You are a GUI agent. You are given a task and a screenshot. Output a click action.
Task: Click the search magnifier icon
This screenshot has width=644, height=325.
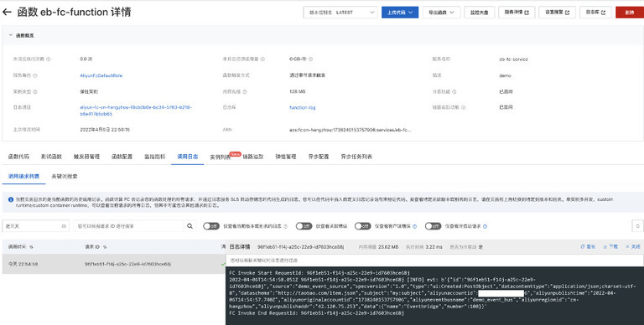coord(190,225)
